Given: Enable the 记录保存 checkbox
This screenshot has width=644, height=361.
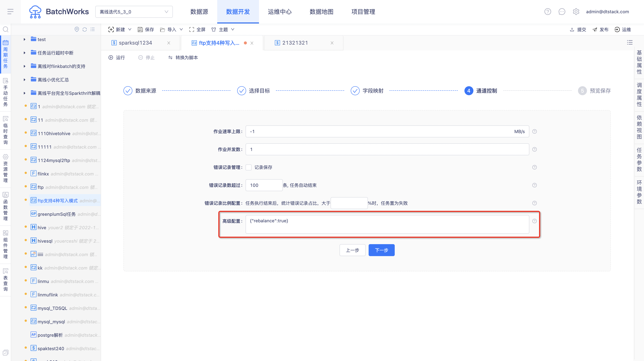Looking at the screenshot, I should coord(249,167).
